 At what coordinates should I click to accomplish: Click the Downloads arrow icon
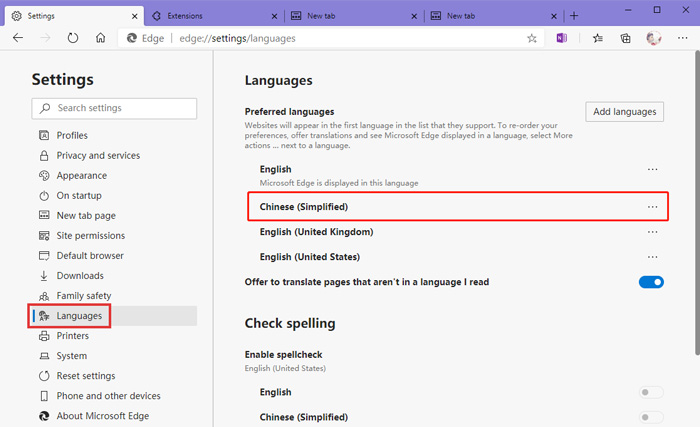point(44,276)
